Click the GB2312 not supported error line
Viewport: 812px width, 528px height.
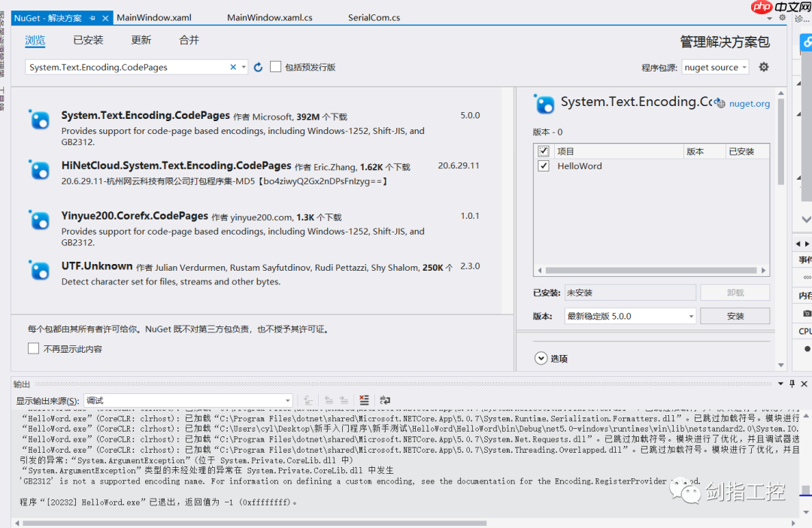point(360,481)
